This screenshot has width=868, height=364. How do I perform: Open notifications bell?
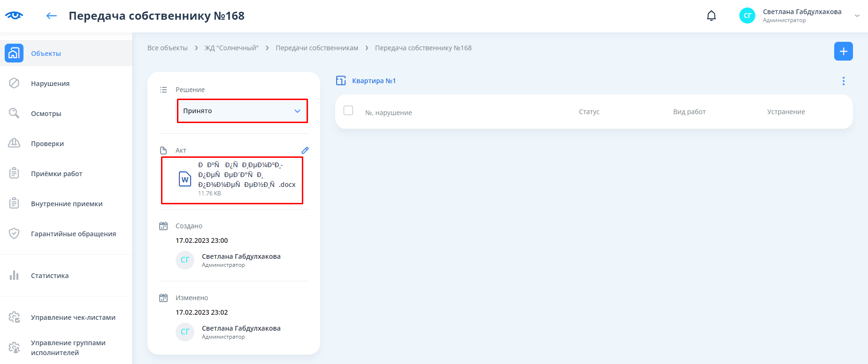711,16
